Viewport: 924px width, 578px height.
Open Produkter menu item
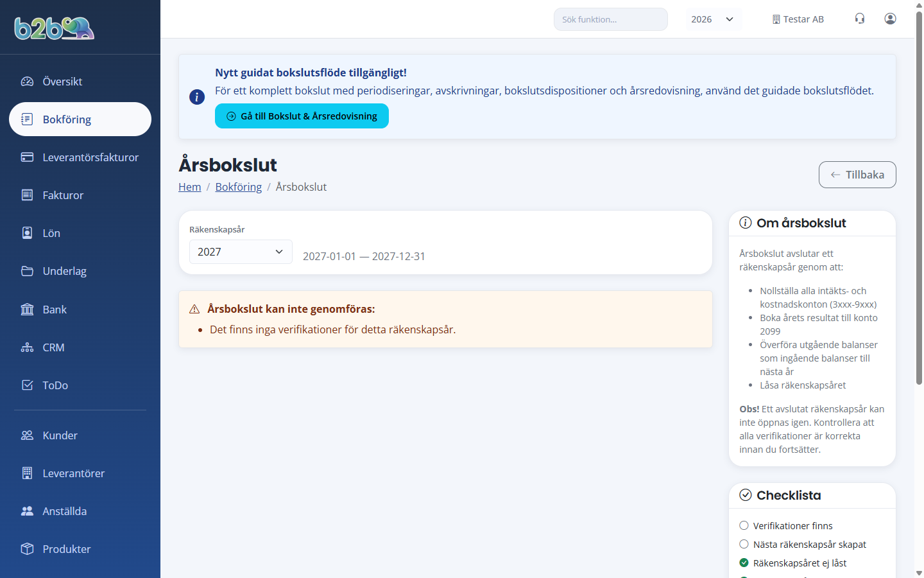pyautogui.click(x=80, y=549)
